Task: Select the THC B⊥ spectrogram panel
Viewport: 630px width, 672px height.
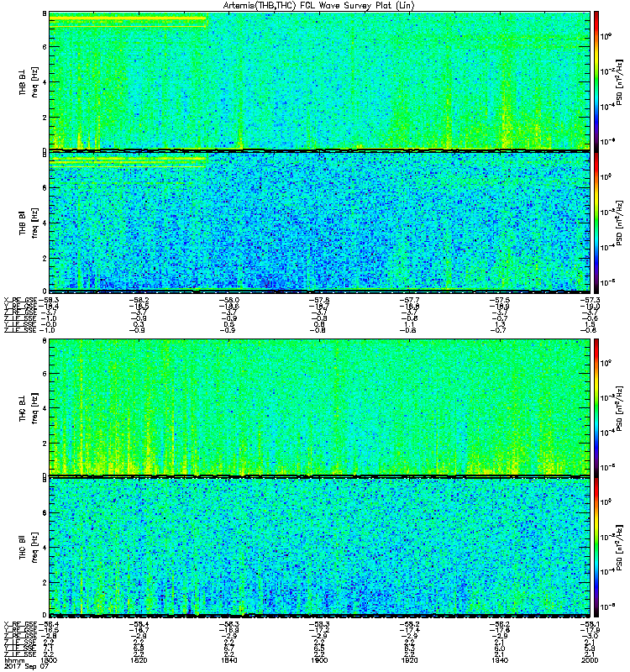Action: click(x=320, y=407)
